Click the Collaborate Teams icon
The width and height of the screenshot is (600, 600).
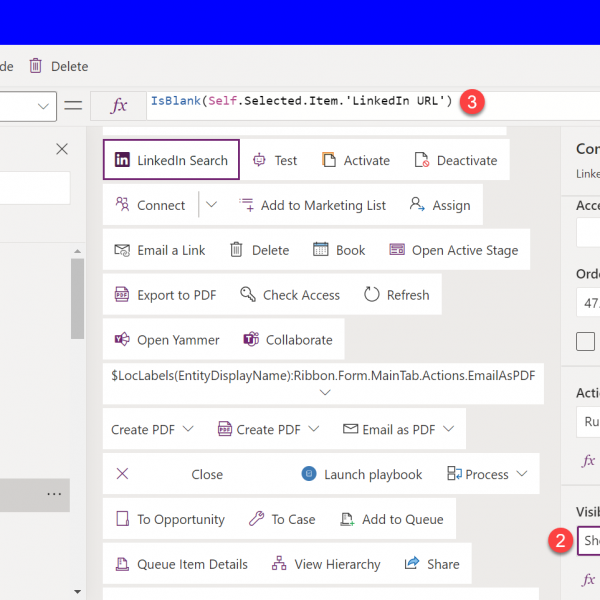pyautogui.click(x=251, y=339)
